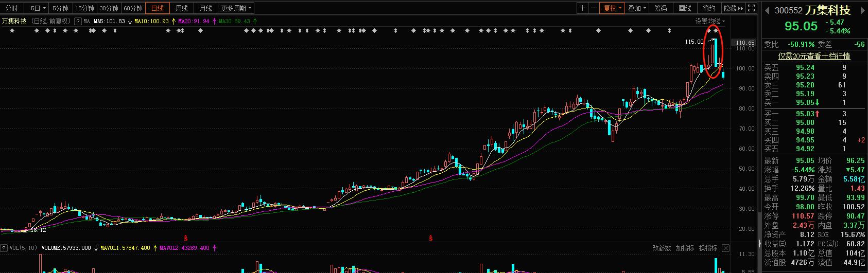Hide the side panel via 隐藏 button
Screen dimensions: 868x273
tap(734, 8)
